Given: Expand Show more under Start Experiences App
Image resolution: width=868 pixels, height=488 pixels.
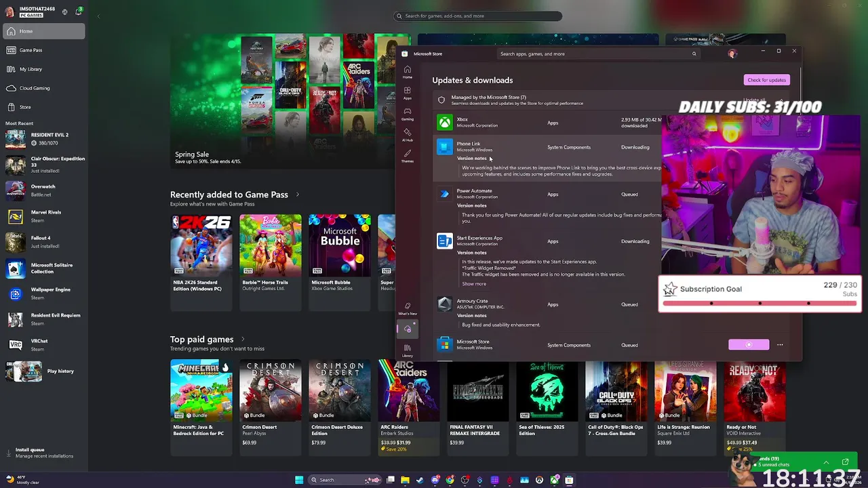Looking at the screenshot, I should pyautogui.click(x=474, y=284).
